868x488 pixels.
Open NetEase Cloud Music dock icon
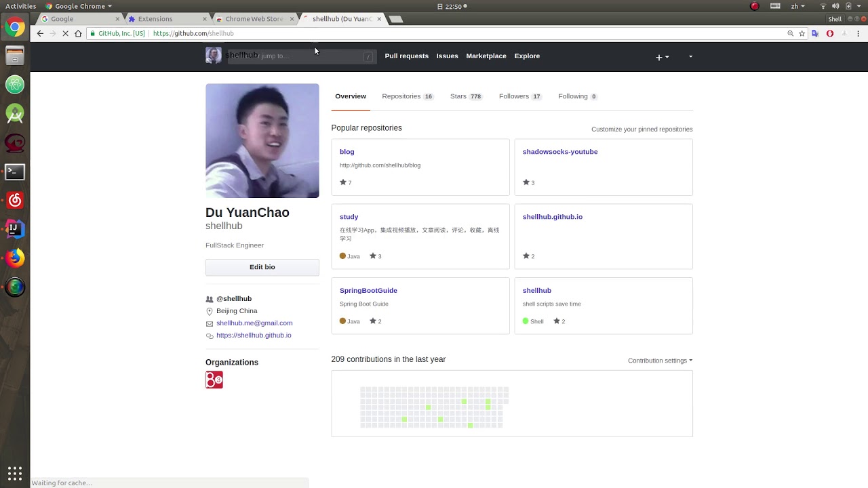click(15, 201)
